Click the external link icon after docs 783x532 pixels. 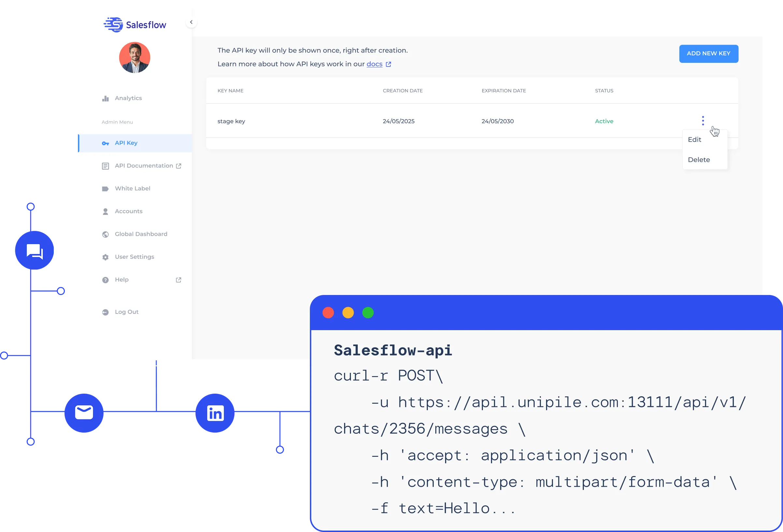388,64
